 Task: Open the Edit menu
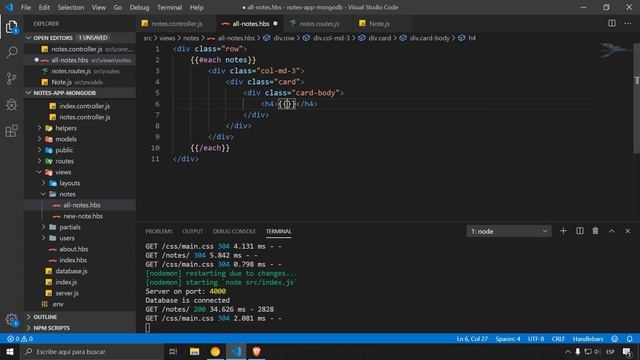[x=44, y=7]
